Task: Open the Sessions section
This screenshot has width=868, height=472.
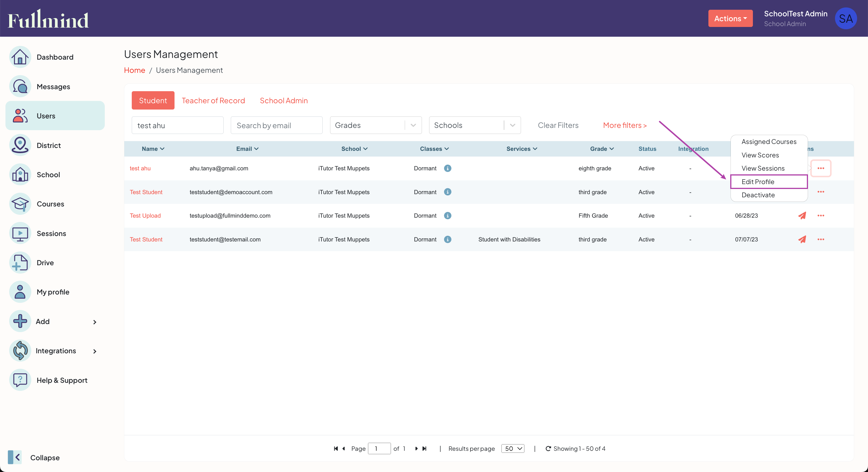Action: click(51, 233)
